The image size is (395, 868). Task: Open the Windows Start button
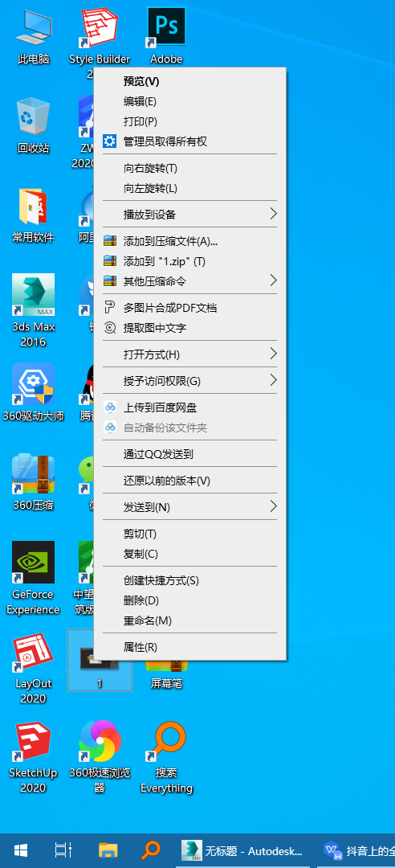(21, 850)
